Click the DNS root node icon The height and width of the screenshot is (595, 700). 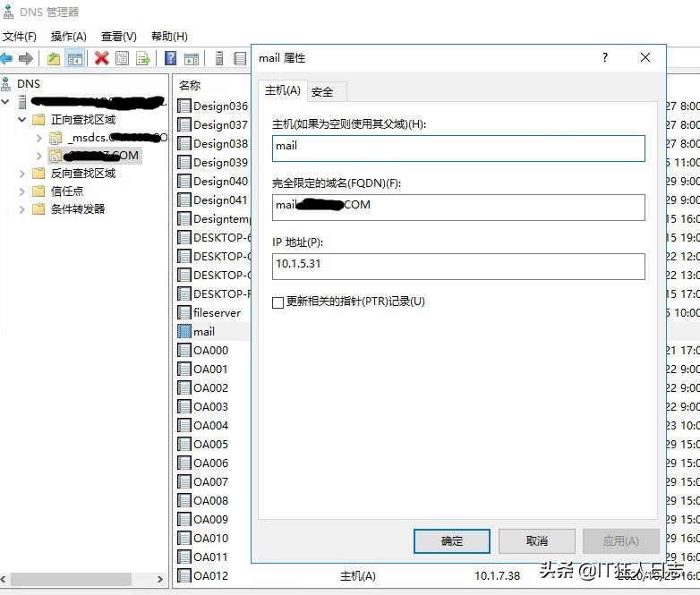[5, 84]
